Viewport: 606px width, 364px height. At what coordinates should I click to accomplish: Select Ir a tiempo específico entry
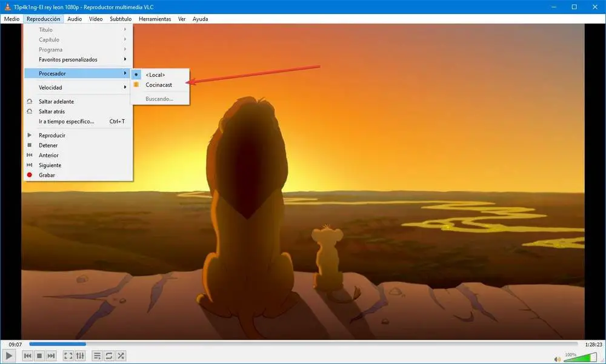pyautogui.click(x=78, y=121)
